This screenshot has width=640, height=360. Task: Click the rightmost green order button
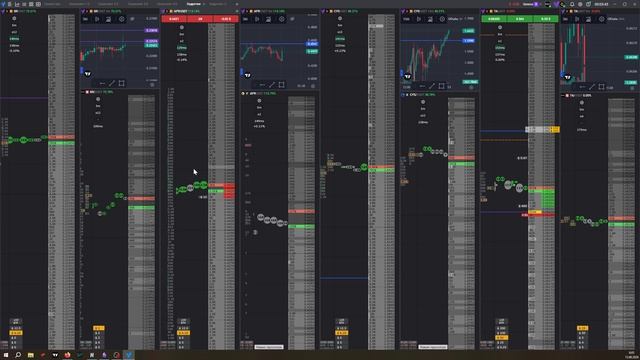click(546, 19)
